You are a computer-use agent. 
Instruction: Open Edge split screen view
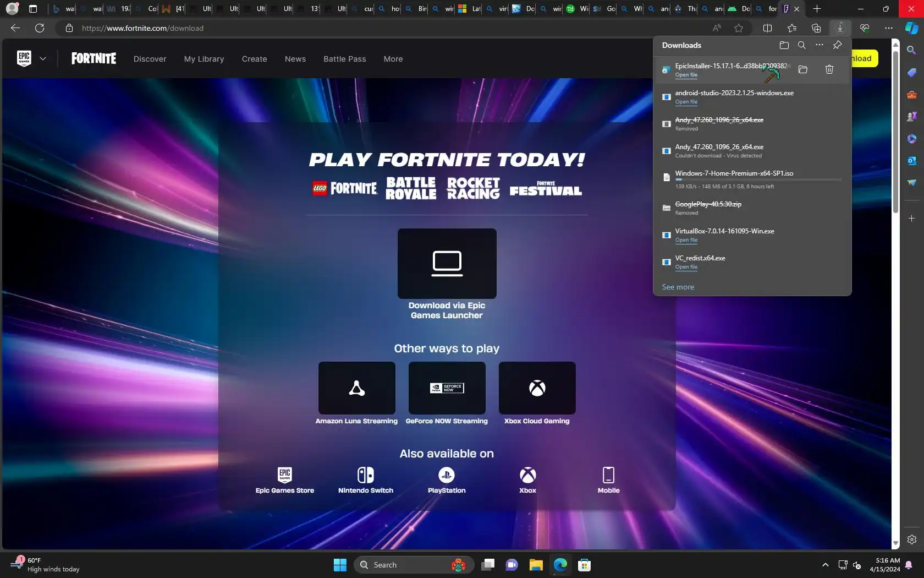[768, 28]
